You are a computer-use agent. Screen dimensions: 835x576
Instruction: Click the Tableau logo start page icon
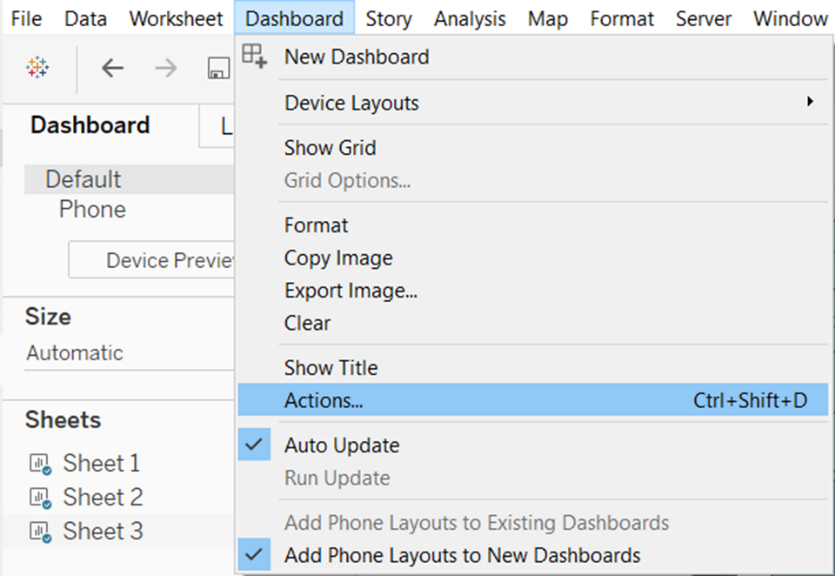(37, 68)
